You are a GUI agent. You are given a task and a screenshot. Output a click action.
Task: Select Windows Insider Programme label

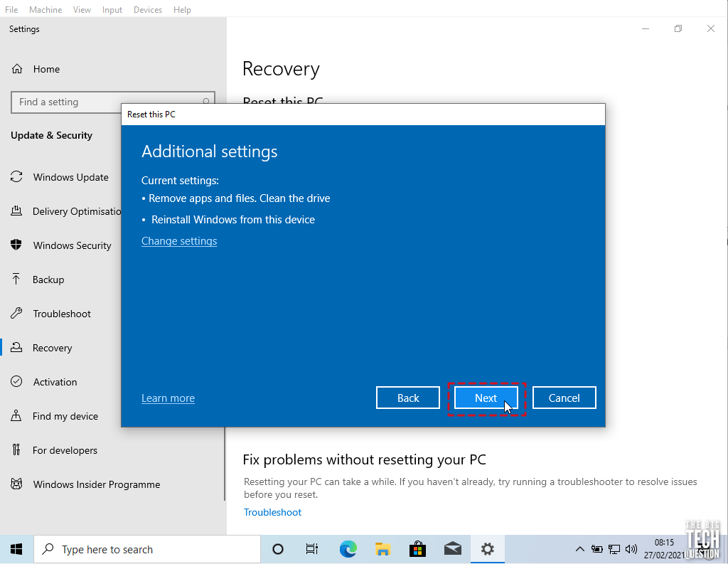(x=97, y=484)
